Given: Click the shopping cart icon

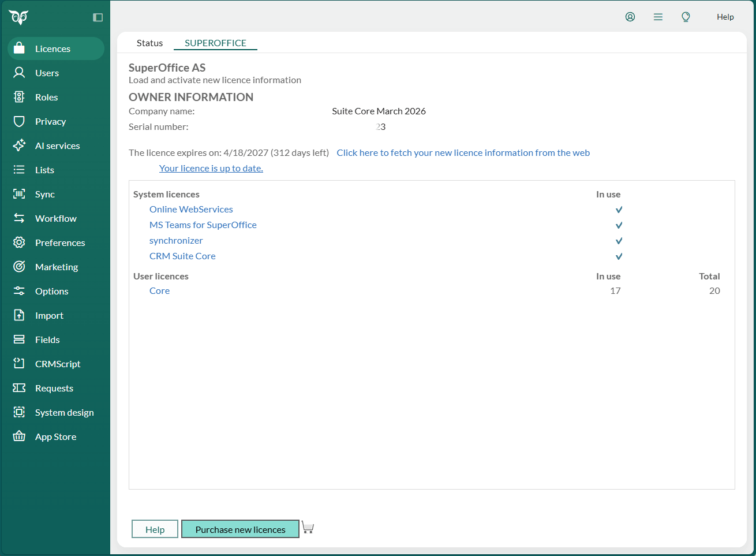Looking at the screenshot, I should coord(308,528).
